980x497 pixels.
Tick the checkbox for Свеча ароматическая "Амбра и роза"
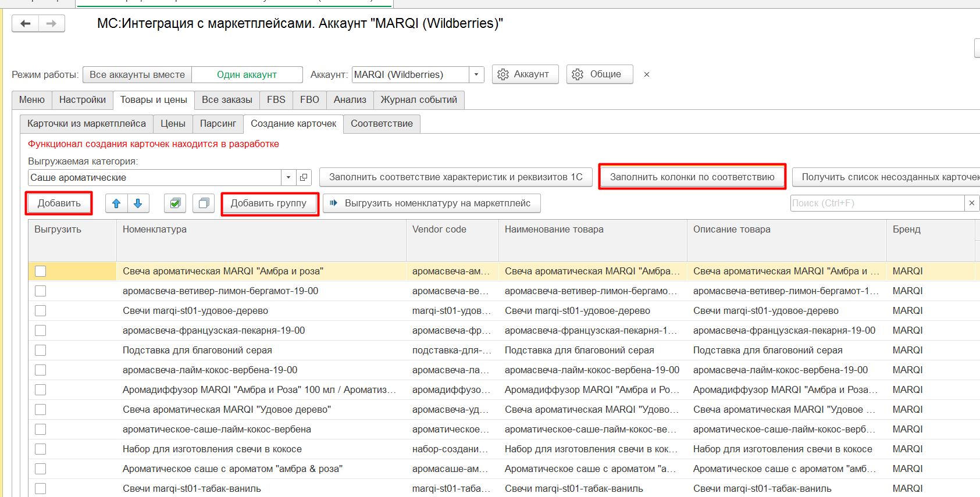pos(40,271)
